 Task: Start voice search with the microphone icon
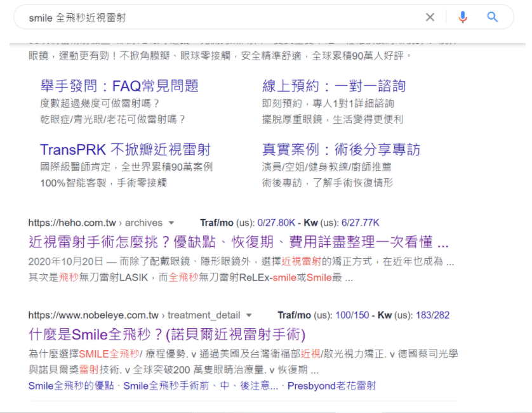point(463,17)
